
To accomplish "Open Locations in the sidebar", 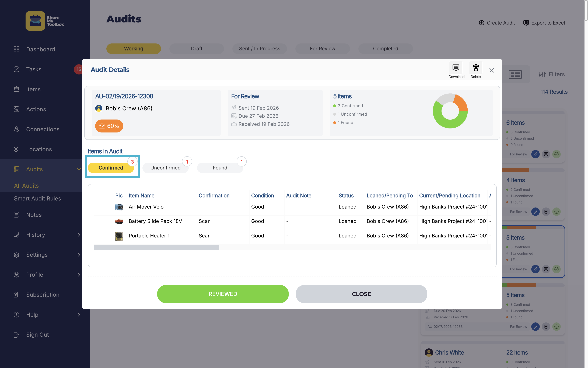I will [39, 149].
